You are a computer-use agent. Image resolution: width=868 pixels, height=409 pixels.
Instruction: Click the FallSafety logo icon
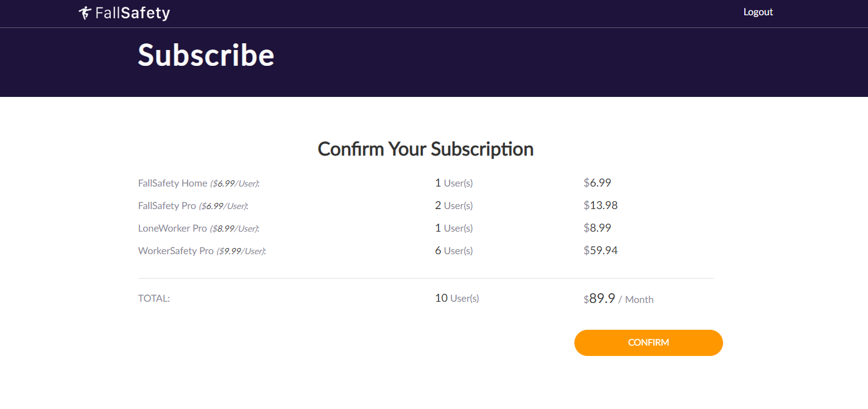pos(85,13)
